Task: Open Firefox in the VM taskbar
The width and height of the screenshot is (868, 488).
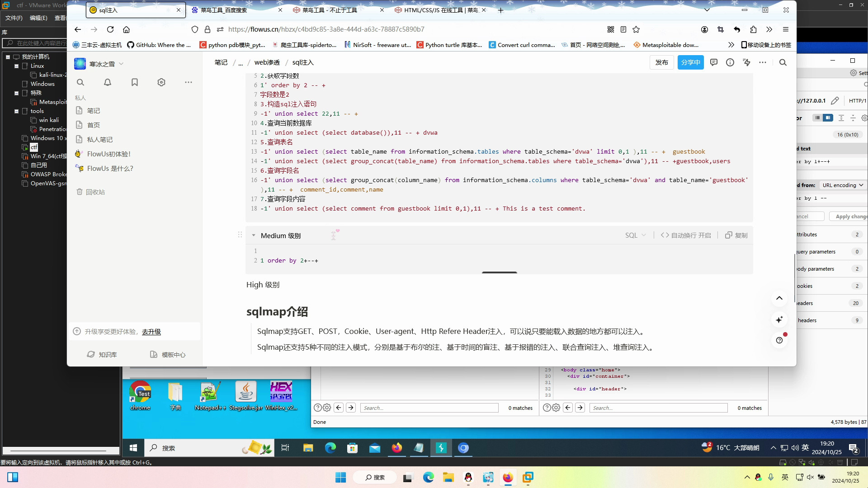Action: pos(397,448)
